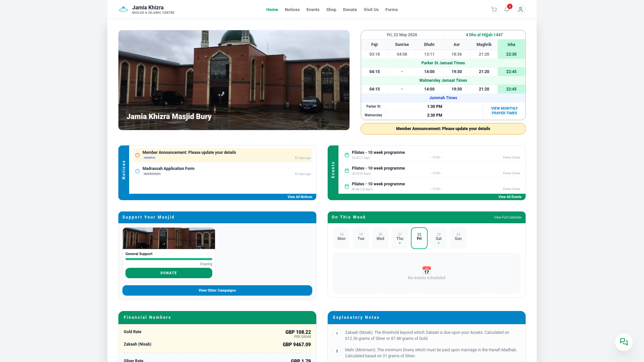Click explanatory note number 2 badge

[x=337, y=351]
